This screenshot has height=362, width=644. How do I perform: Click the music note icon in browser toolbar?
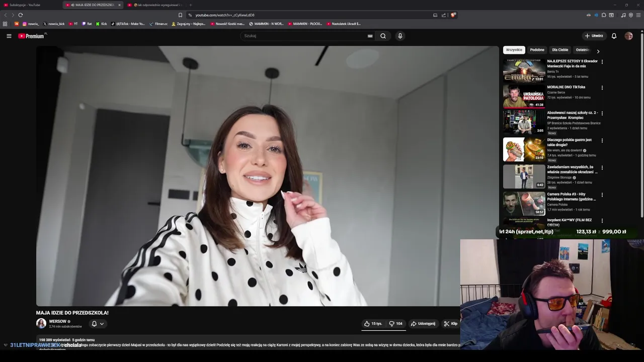[x=623, y=15]
